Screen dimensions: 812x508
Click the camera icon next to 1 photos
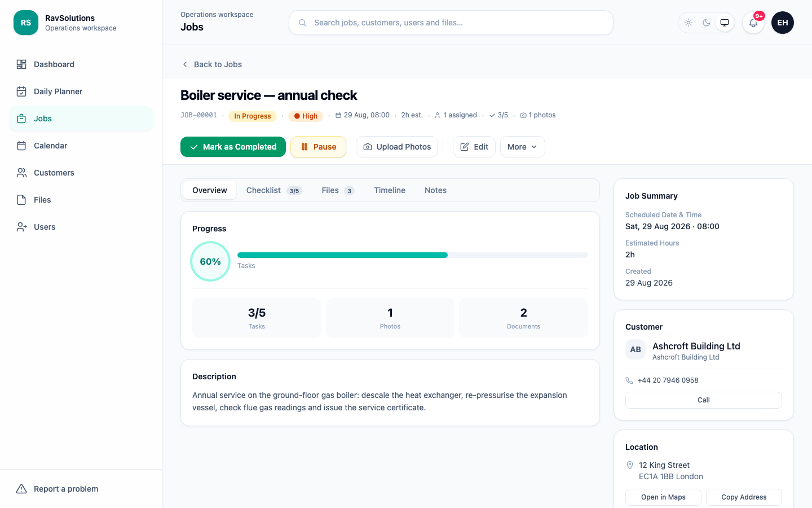tap(523, 115)
